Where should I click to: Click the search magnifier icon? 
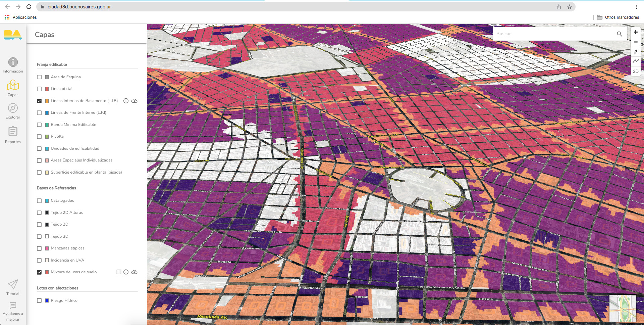coord(619,34)
